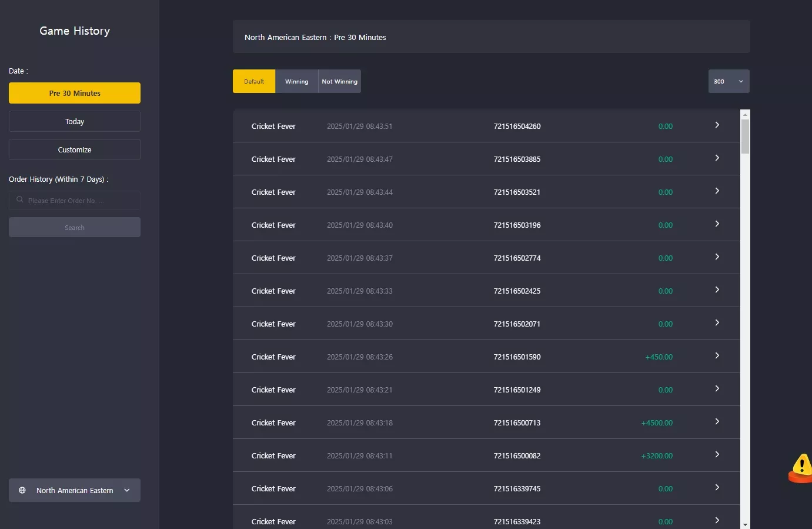This screenshot has width=812, height=529.
Task: Open details chevron for order 721516501249
Action: pyautogui.click(x=717, y=388)
